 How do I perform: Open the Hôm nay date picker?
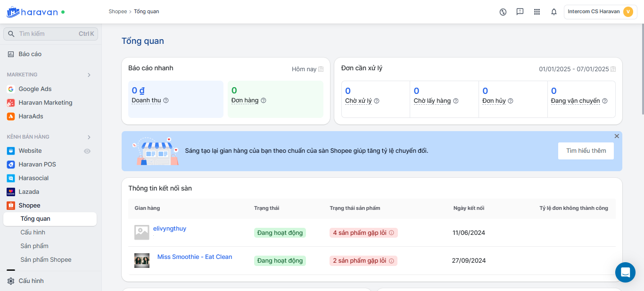click(307, 69)
